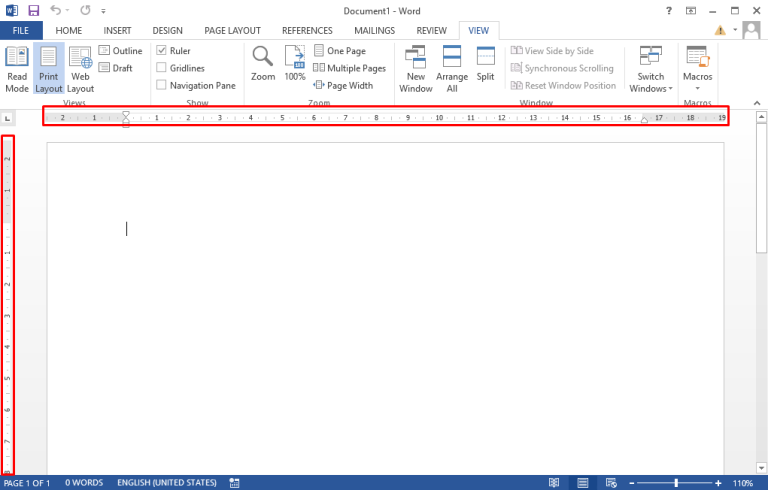The height and width of the screenshot is (490, 768).
Task: Click the zoom slider in status bar
Action: [x=676, y=483]
